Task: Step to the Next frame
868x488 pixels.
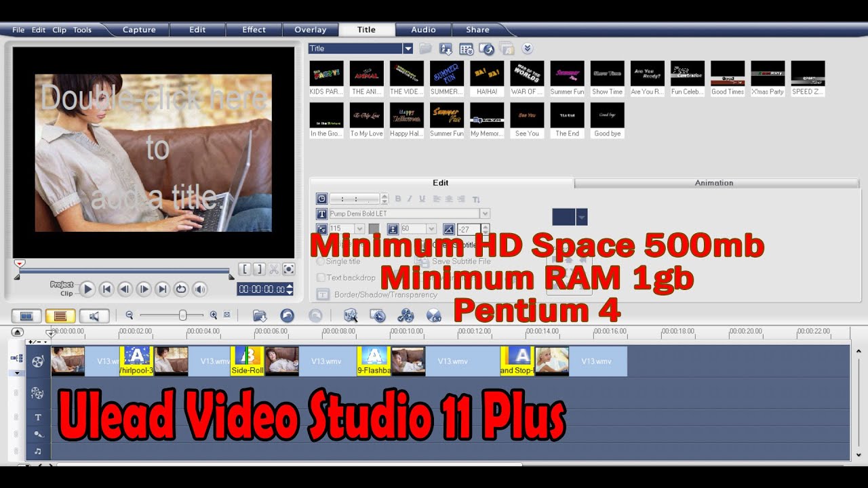Action: coord(144,289)
